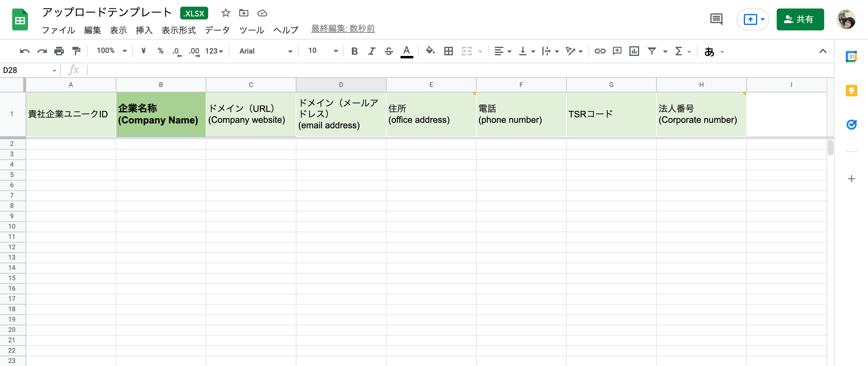
Task: Insert a chart from toolbar
Action: [x=634, y=51]
